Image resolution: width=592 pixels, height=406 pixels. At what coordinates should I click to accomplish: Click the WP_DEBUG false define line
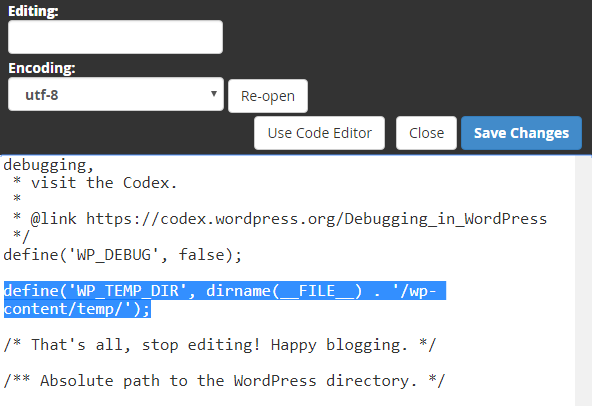122,255
